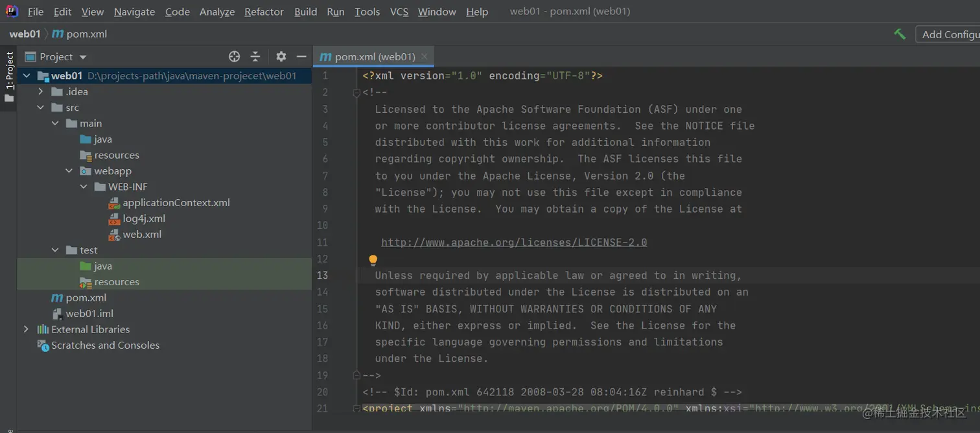Click the log4j.xml file icon

114,218
